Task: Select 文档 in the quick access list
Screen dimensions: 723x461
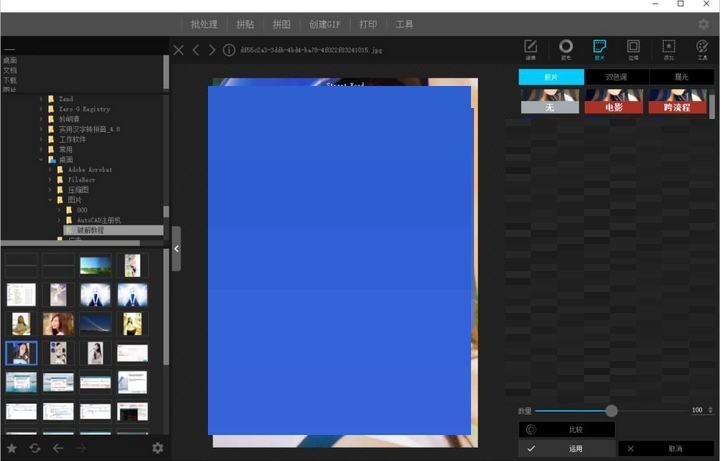Action: pos(10,71)
